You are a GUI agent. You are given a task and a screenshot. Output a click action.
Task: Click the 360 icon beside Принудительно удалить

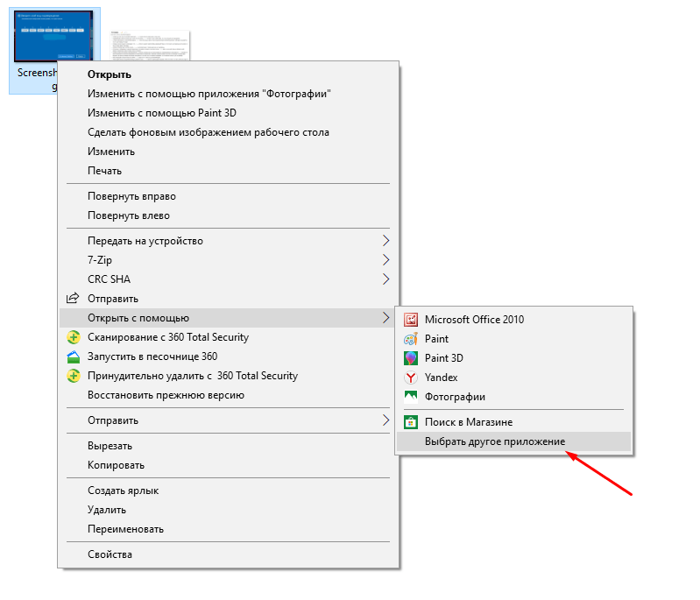[74, 376]
